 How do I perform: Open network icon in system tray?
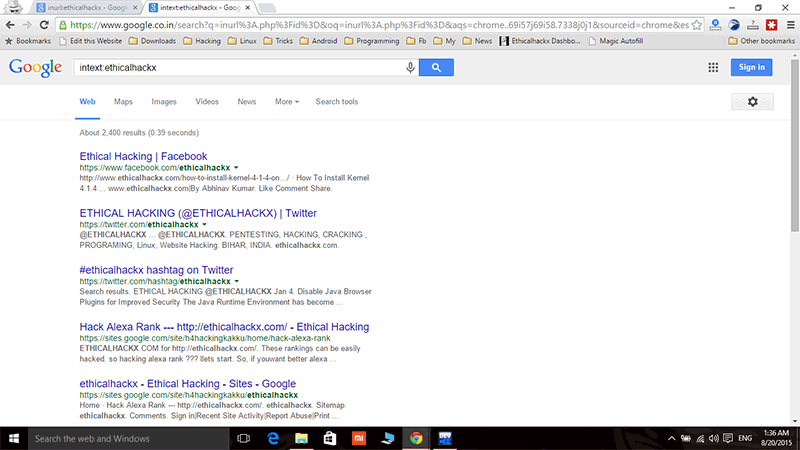[x=700, y=438]
